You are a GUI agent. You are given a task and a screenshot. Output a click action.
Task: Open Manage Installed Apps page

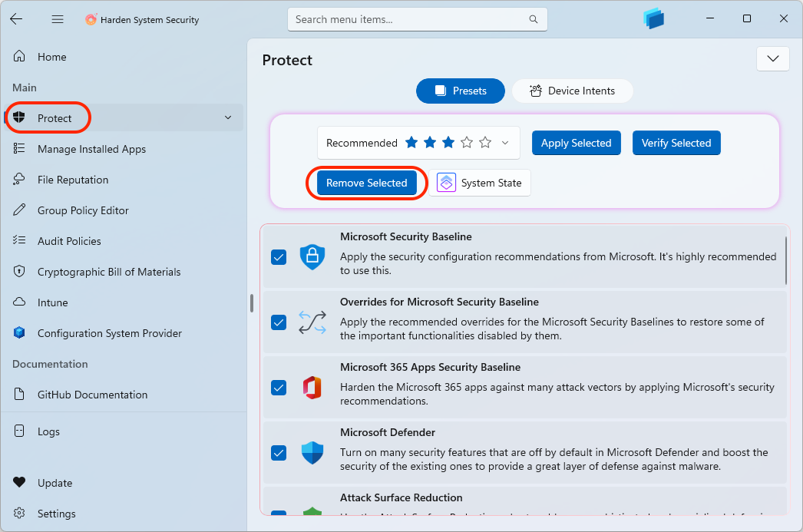(x=124, y=148)
